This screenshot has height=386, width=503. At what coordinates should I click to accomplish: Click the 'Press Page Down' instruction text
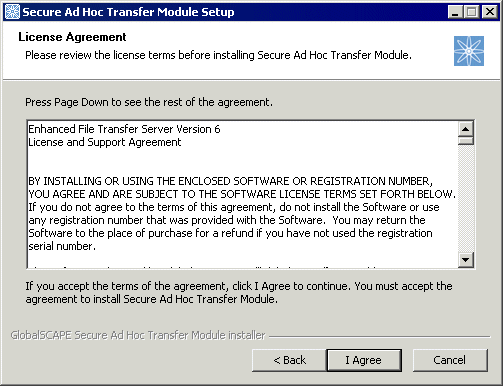(x=149, y=102)
